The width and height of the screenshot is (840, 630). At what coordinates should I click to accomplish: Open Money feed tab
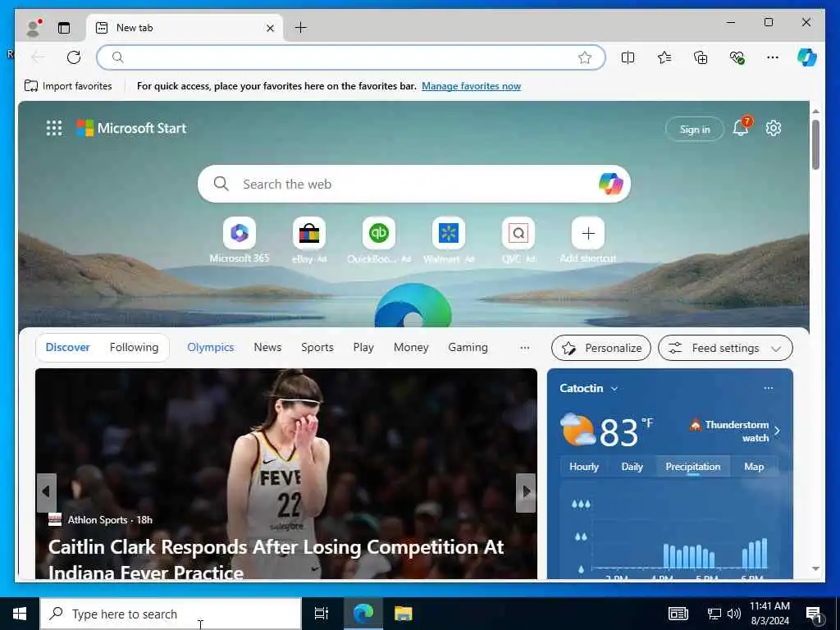click(x=411, y=347)
